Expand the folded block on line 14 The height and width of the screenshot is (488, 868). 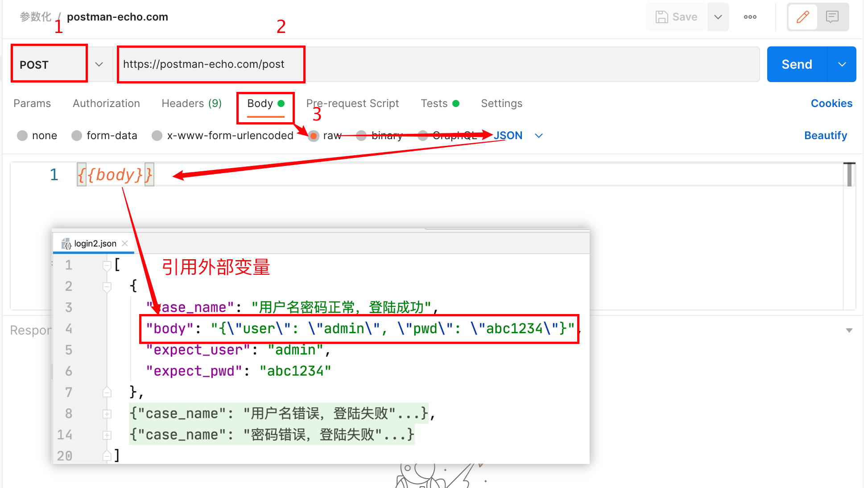107,435
